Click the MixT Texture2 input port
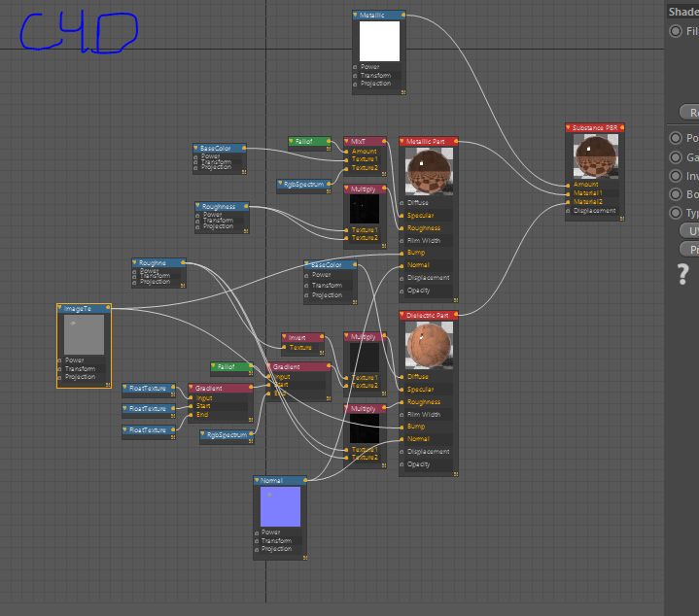The height and width of the screenshot is (616, 699). 346,169
